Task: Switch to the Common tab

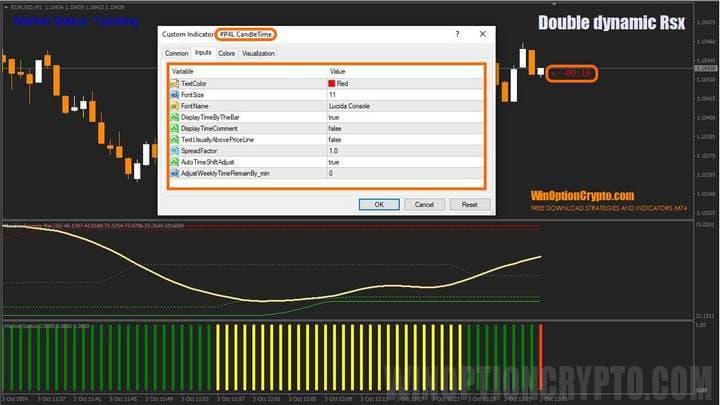Action: (x=176, y=53)
